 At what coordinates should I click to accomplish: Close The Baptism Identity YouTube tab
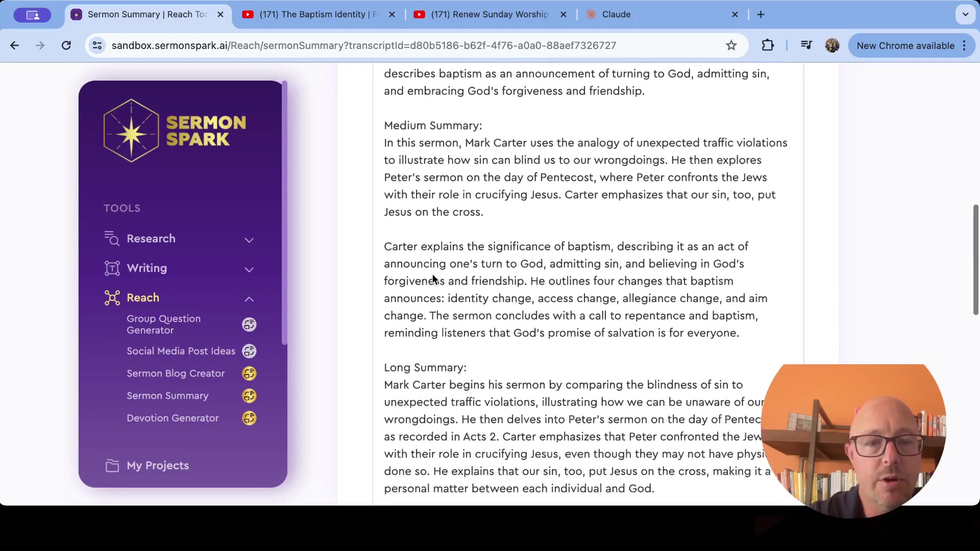392,14
